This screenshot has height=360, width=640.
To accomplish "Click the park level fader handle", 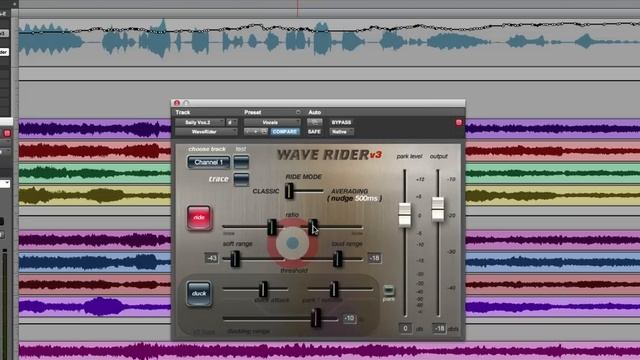I will 404,214.
